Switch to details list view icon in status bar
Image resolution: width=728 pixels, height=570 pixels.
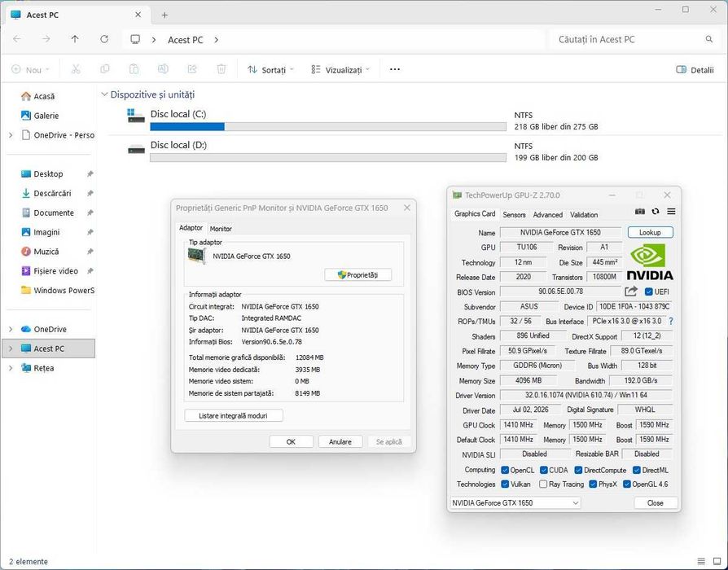click(x=701, y=561)
